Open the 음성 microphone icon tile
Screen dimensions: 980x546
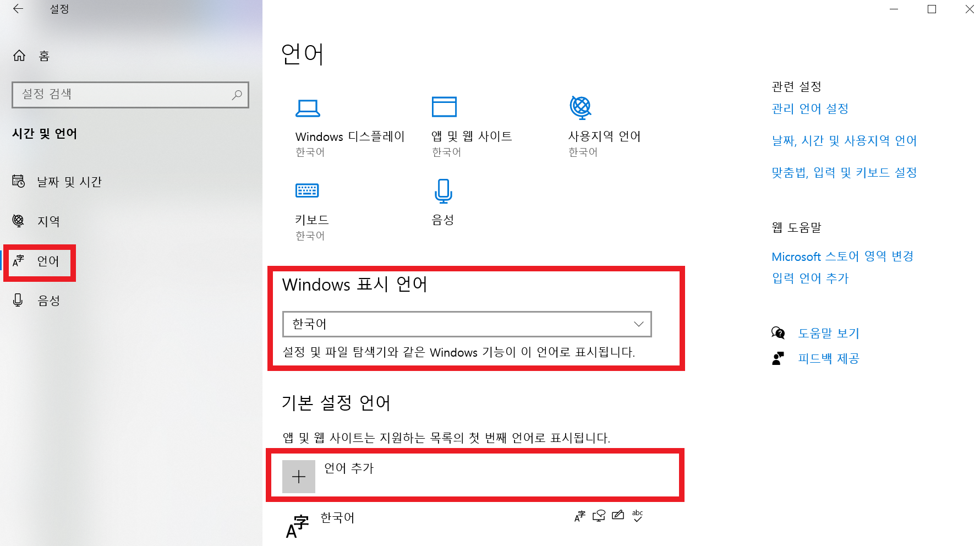click(444, 191)
